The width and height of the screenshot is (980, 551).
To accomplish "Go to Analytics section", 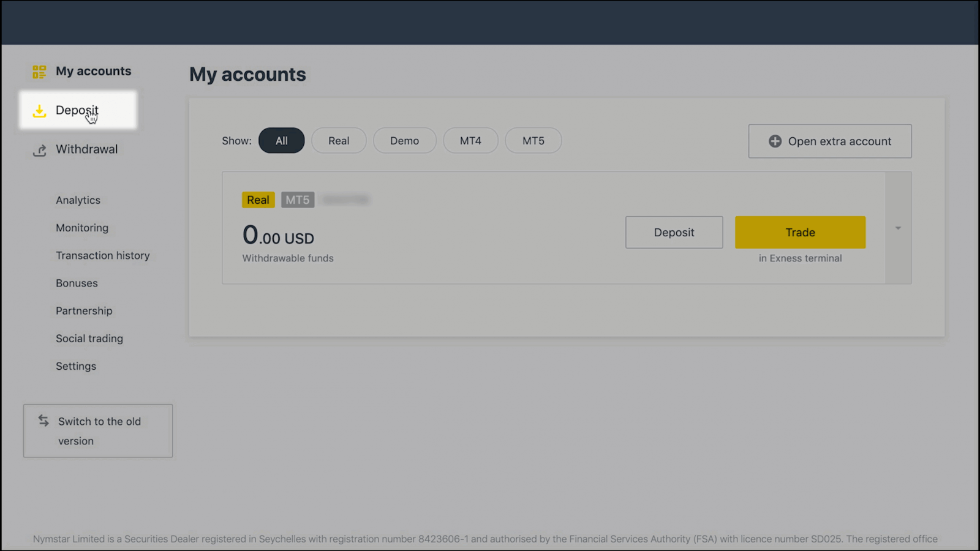I will pos(78,200).
